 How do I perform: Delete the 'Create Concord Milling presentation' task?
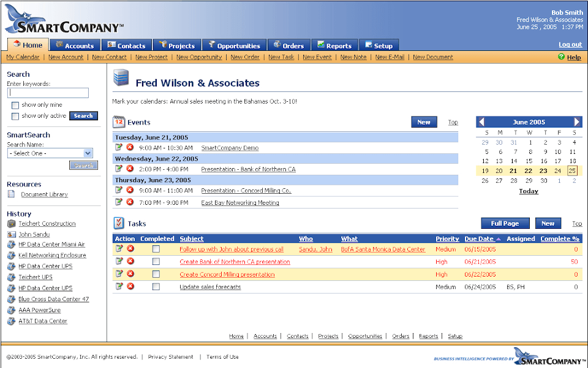130,274
